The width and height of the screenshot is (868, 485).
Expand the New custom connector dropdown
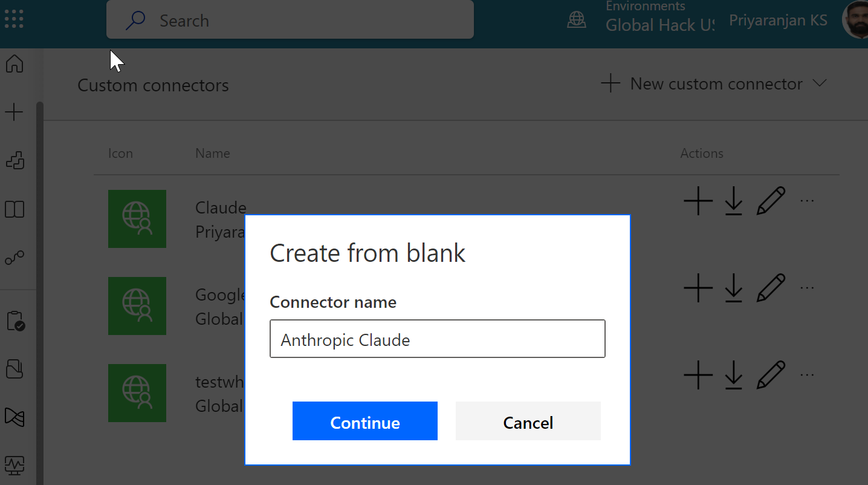pyautogui.click(x=820, y=83)
